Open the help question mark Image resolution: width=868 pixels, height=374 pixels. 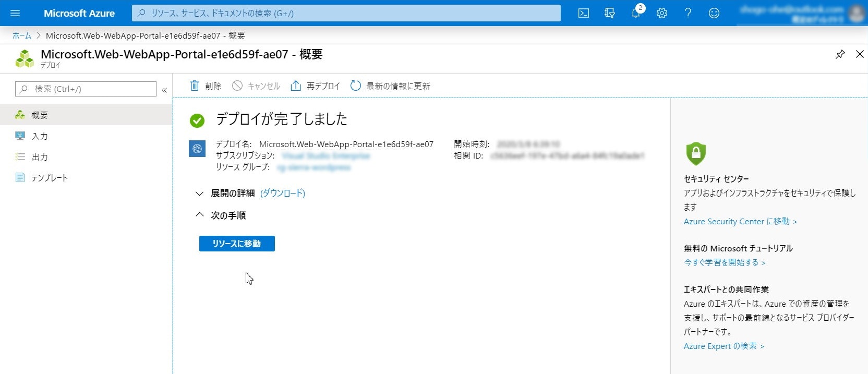coord(688,13)
